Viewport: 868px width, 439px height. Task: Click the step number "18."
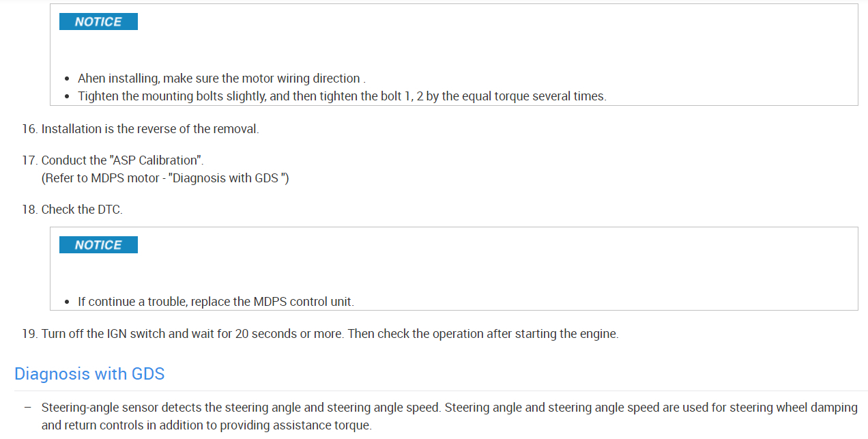pos(29,210)
